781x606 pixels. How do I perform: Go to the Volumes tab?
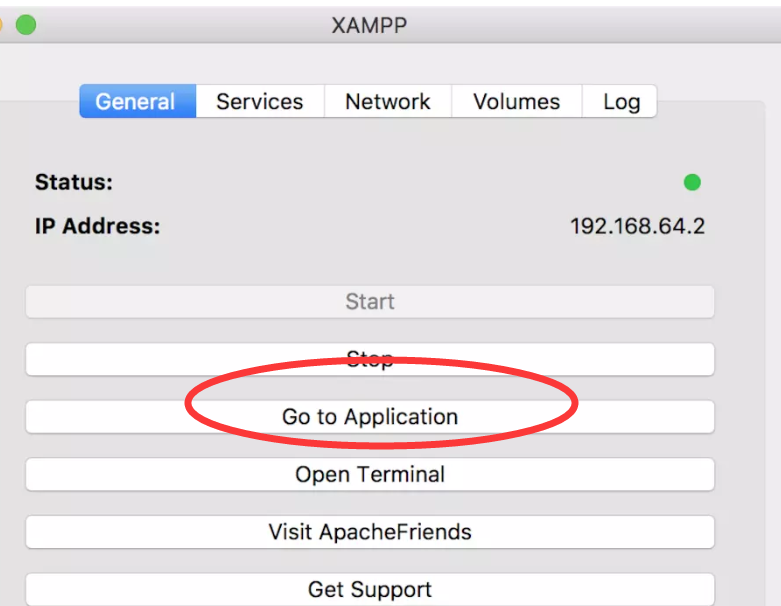[x=516, y=102]
